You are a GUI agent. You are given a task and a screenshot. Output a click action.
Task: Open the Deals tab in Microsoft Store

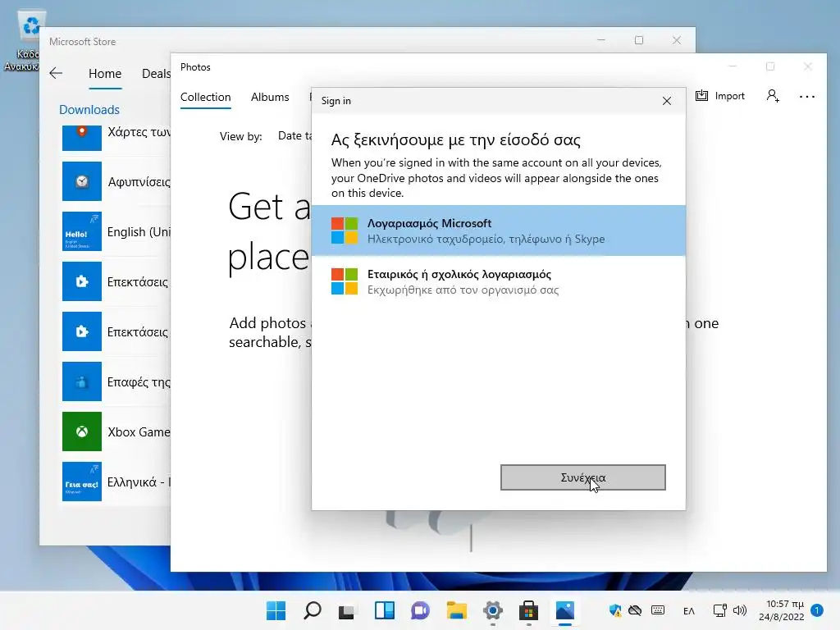pos(156,73)
